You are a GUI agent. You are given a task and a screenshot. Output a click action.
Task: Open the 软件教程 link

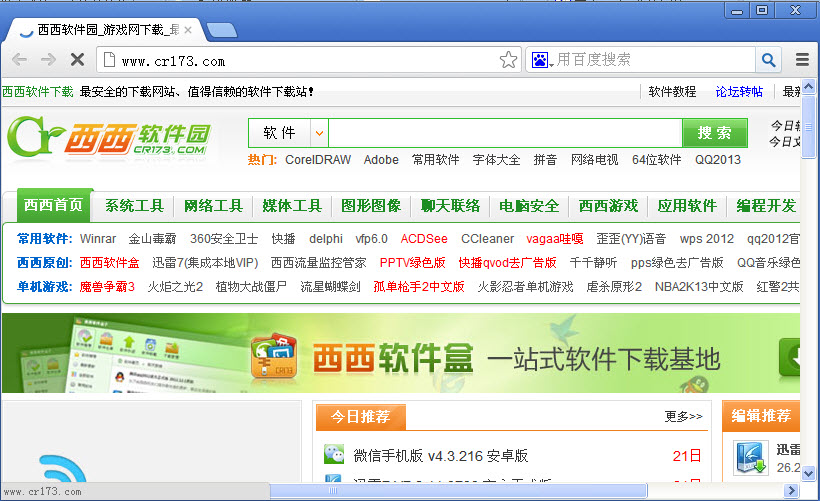coord(672,92)
